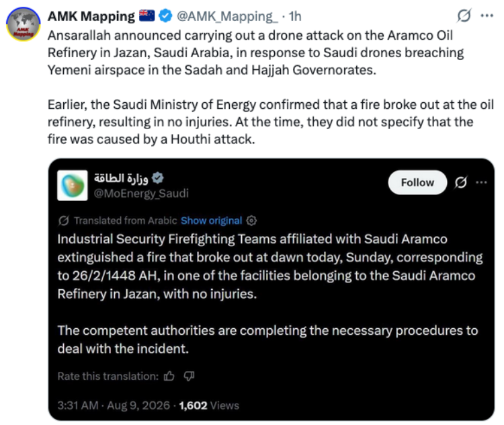Open AMK Mapping profile avatar

(x=23, y=24)
